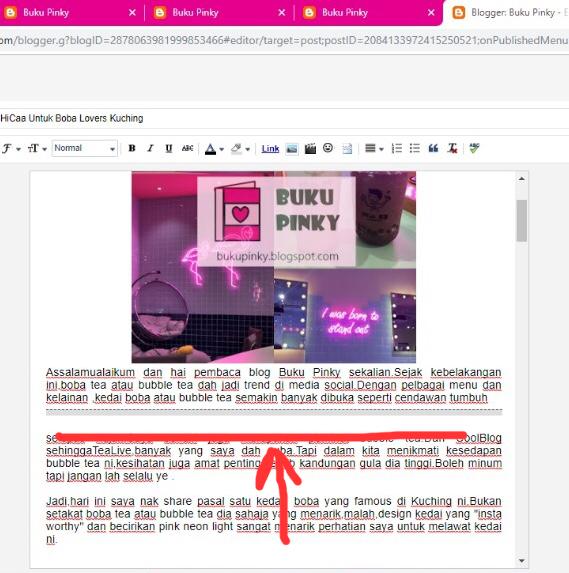Open text alignment options

click(x=370, y=148)
